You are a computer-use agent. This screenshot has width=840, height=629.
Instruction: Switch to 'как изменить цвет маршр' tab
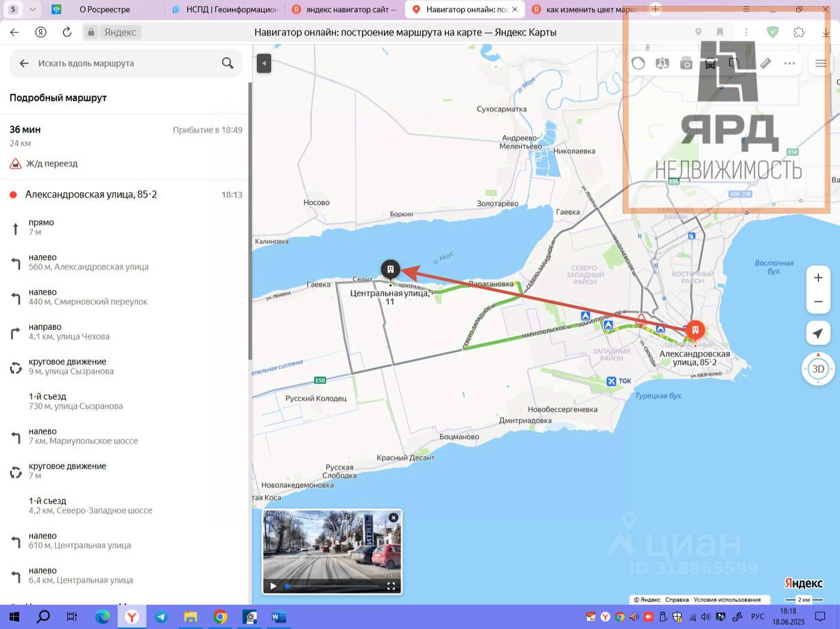(584, 10)
